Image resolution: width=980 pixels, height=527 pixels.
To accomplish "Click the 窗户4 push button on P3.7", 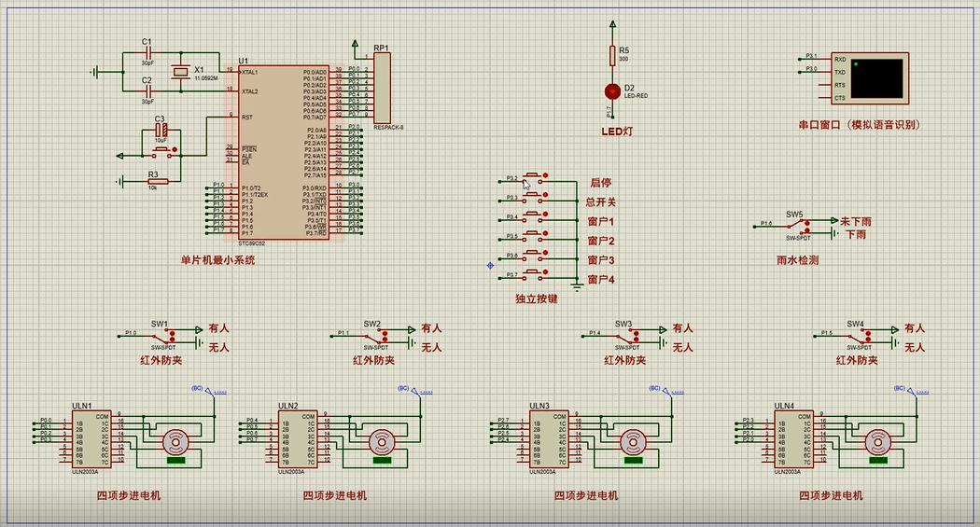I will pyautogui.click(x=533, y=275).
